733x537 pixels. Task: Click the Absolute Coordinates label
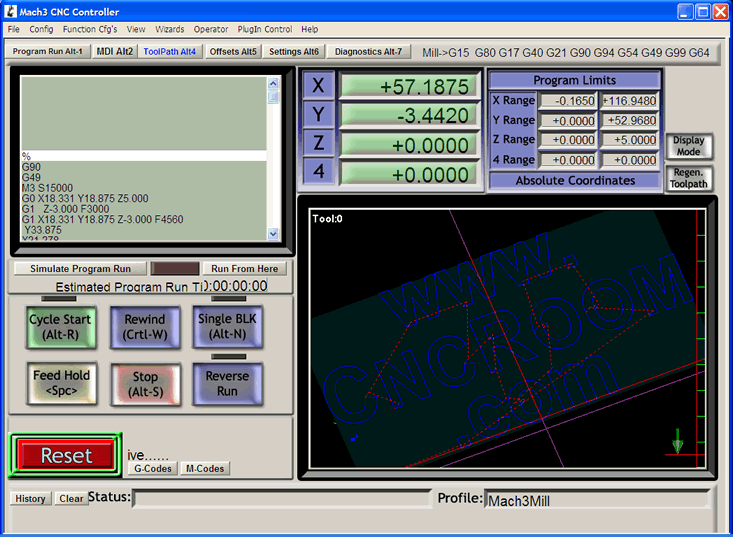575,180
